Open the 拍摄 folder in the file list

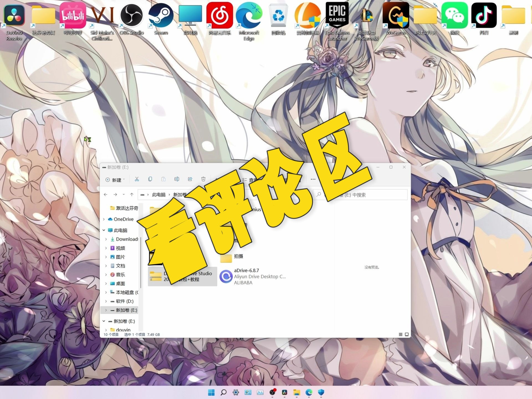(x=232, y=257)
